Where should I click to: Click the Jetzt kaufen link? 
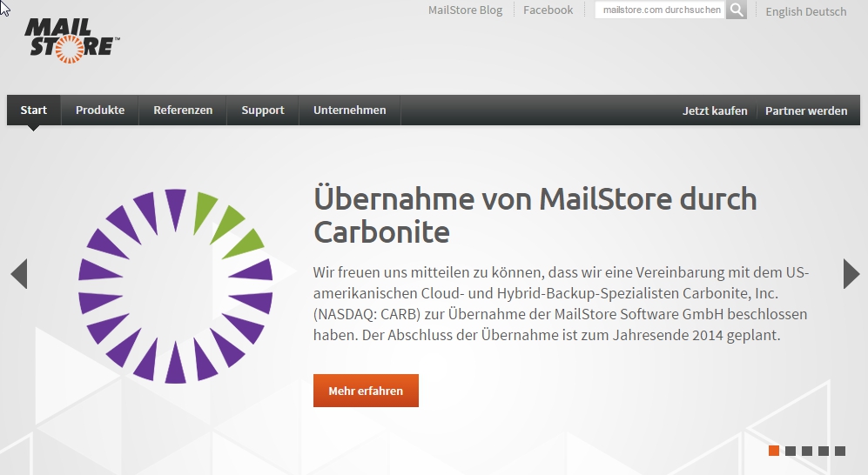coord(715,111)
